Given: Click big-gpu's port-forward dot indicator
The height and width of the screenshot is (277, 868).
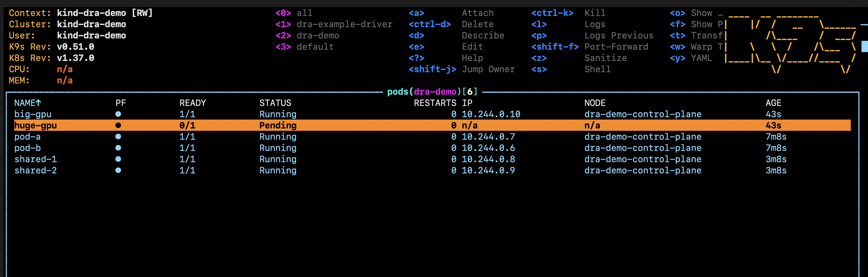Looking at the screenshot, I should click(x=118, y=114).
